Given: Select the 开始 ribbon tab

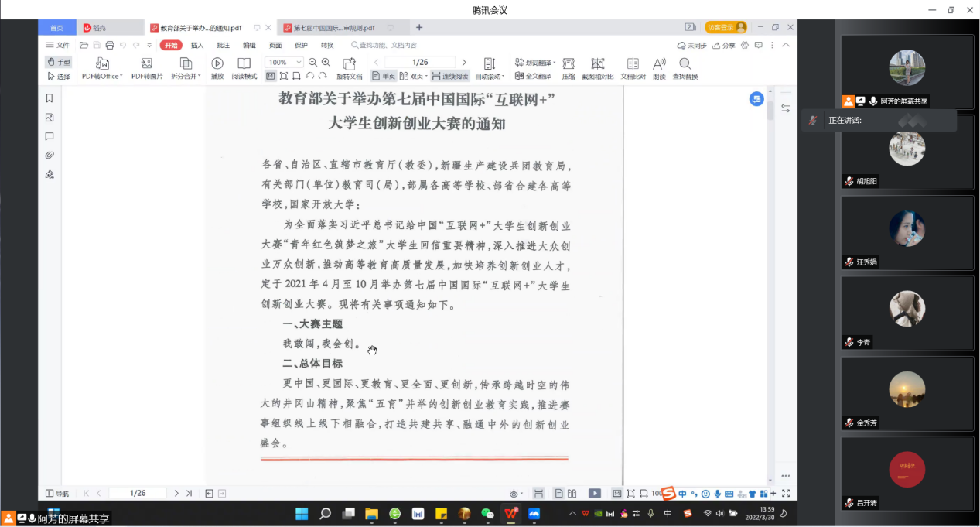Looking at the screenshot, I should [171, 45].
